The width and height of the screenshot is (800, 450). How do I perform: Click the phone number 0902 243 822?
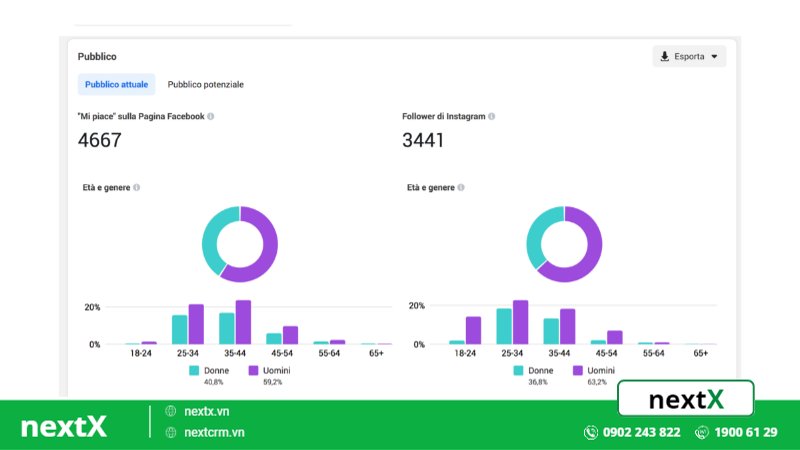[x=642, y=432]
